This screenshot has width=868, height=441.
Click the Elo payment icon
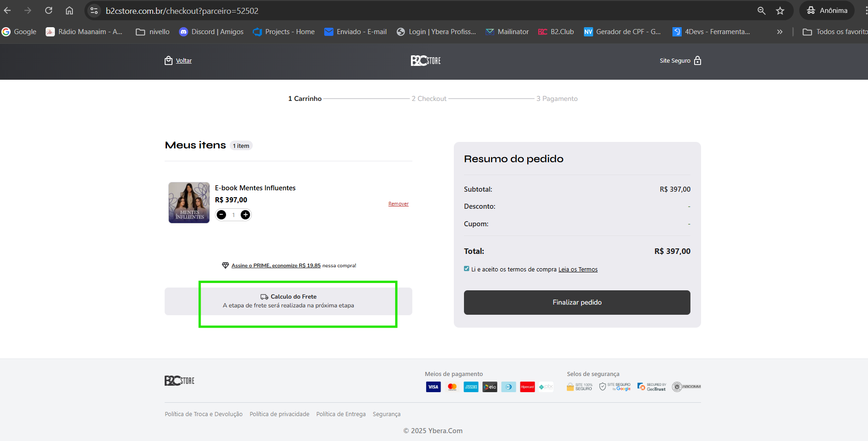[490, 387]
